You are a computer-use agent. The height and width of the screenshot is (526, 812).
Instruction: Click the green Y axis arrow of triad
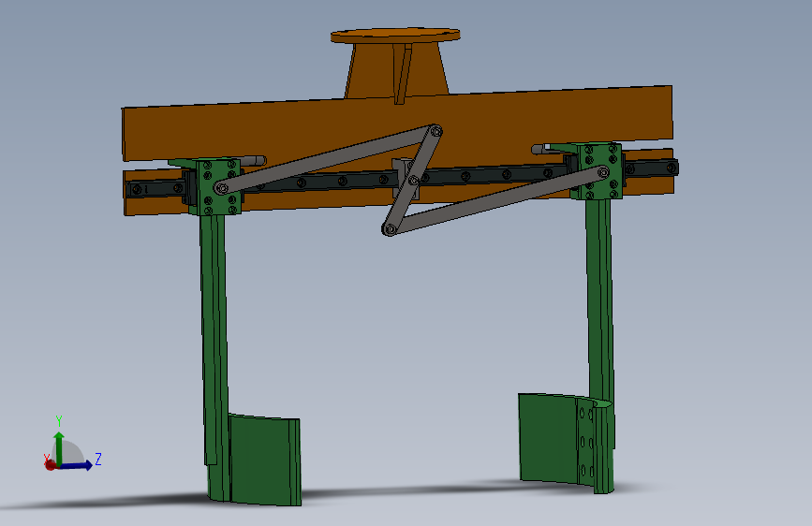pyautogui.click(x=59, y=448)
